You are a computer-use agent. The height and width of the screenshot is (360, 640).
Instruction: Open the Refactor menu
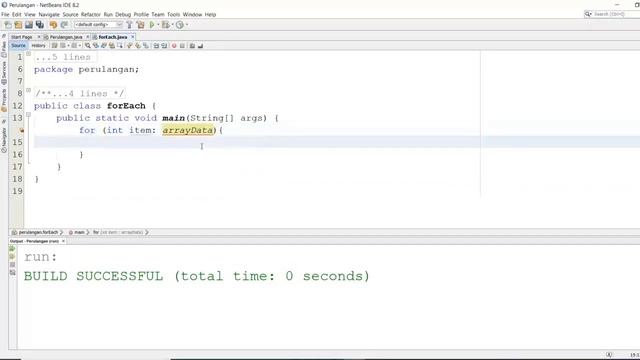(91, 14)
